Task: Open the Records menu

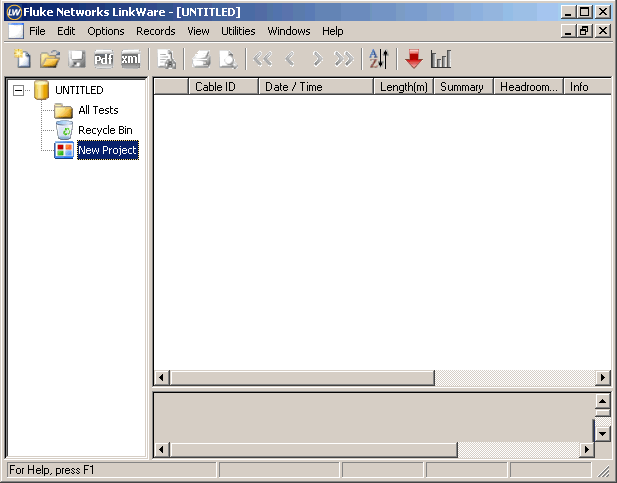Action: pyautogui.click(x=155, y=31)
